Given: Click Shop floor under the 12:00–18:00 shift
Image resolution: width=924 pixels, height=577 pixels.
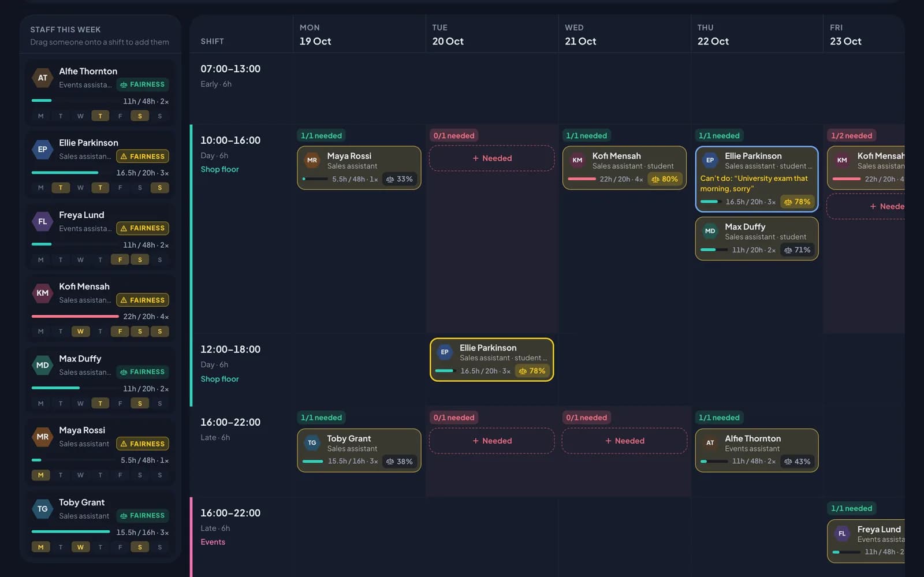Looking at the screenshot, I should pos(219,379).
